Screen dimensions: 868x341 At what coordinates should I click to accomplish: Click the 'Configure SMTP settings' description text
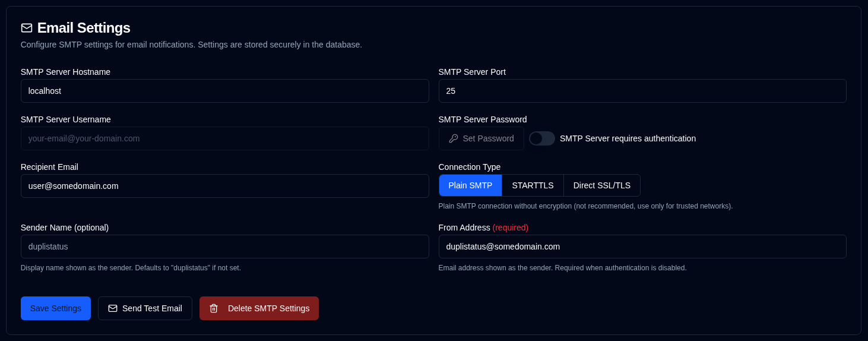pos(191,45)
